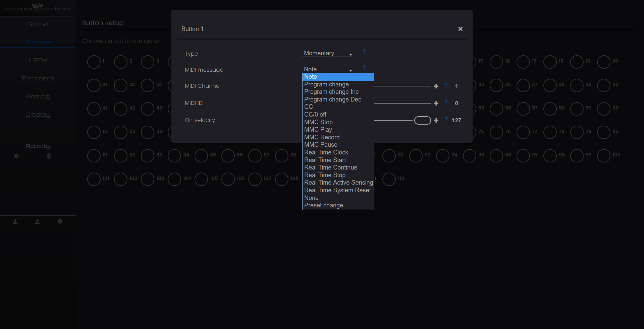This screenshot has height=329, width=644.
Task: Switch to the LEDs section
Action: point(38,60)
